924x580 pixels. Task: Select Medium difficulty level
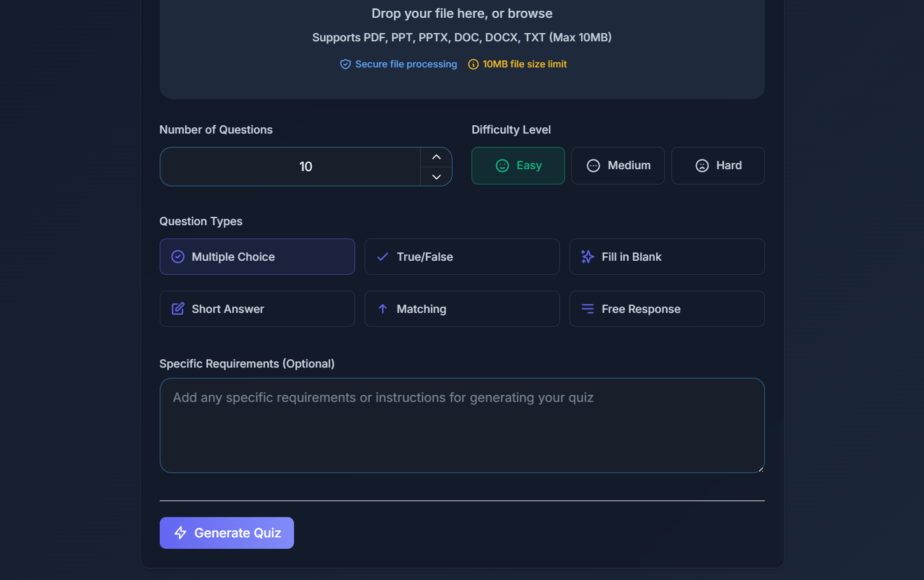point(618,165)
